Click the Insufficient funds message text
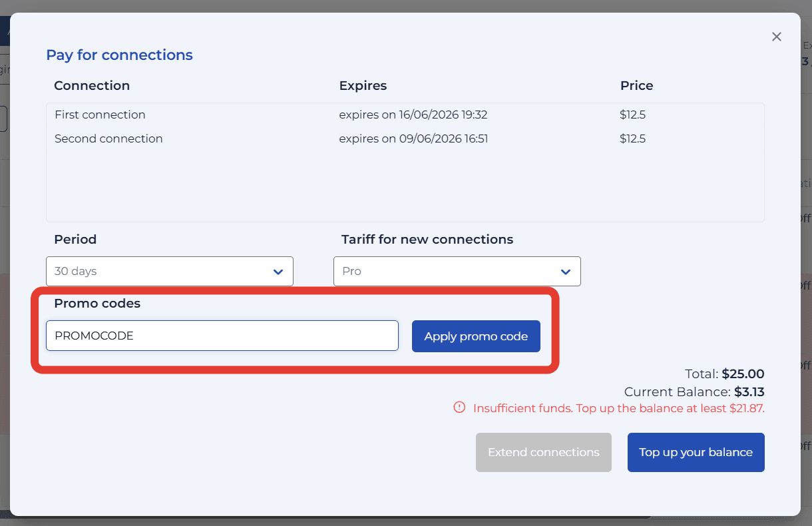Image resolution: width=812 pixels, height=526 pixels. [x=619, y=408]
